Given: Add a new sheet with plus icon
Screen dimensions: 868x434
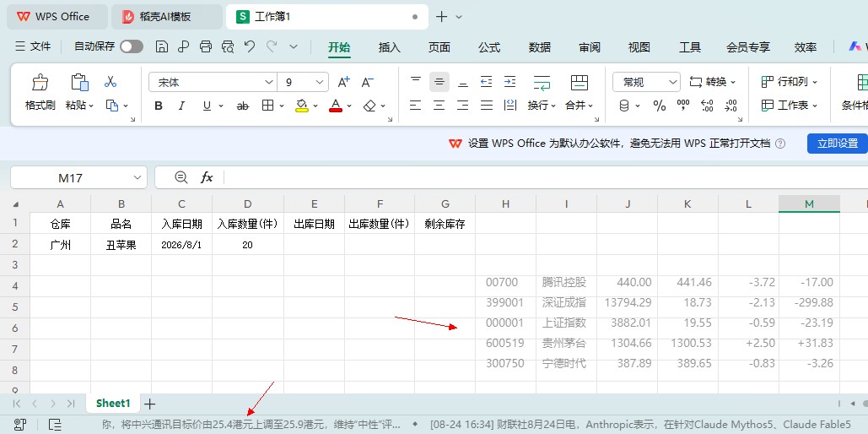Looking at the screenshot, I should coord(149,404).
